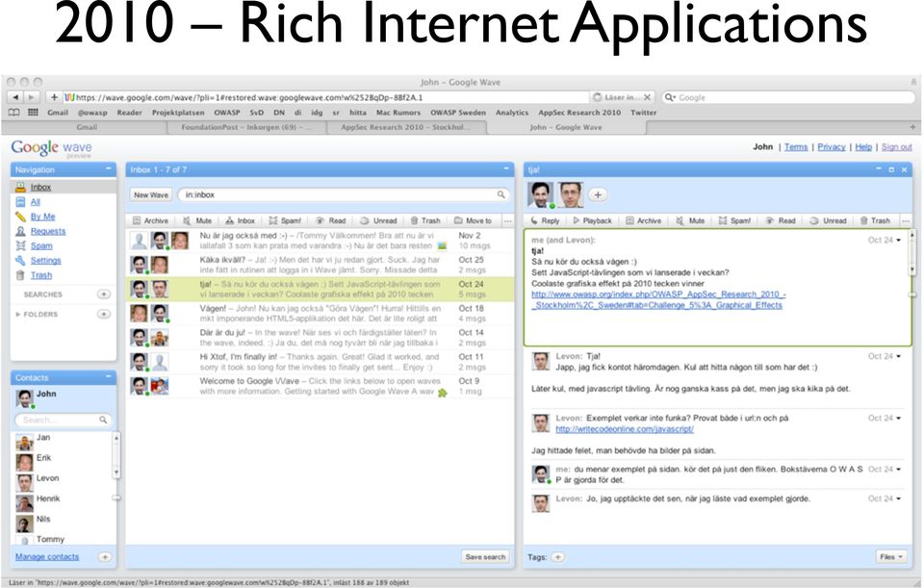Click the contacts Search input field

(64, 420)
